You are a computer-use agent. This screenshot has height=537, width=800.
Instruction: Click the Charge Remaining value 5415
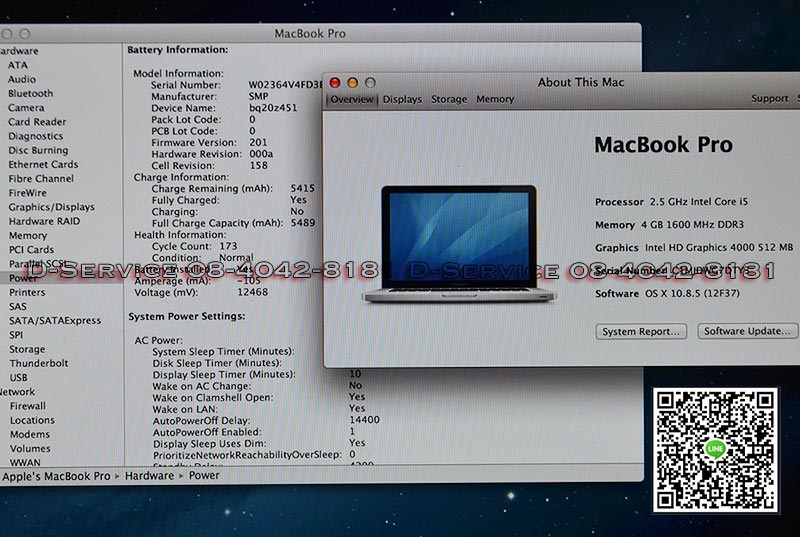coord(303,189)
